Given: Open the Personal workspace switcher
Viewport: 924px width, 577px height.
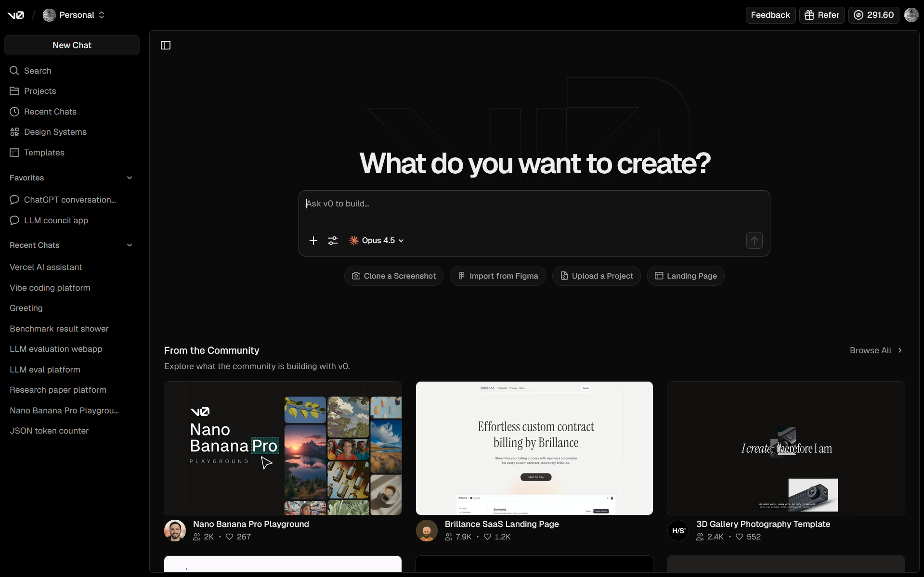Looking at the screenshot, I should (x=74, y=15).
